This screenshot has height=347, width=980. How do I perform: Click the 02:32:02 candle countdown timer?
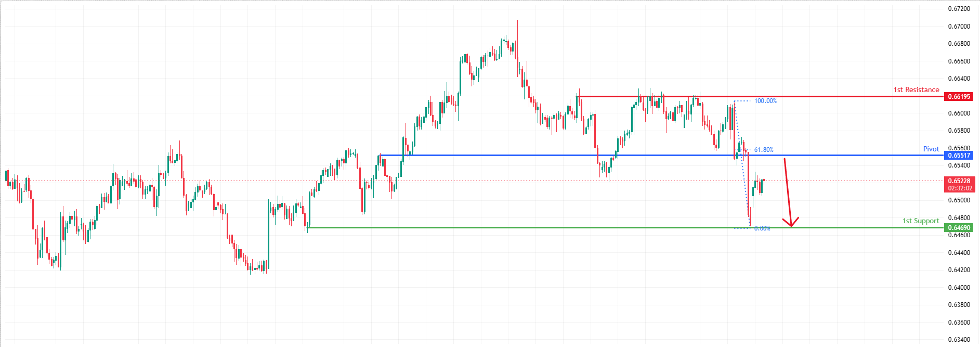(959, 188)
